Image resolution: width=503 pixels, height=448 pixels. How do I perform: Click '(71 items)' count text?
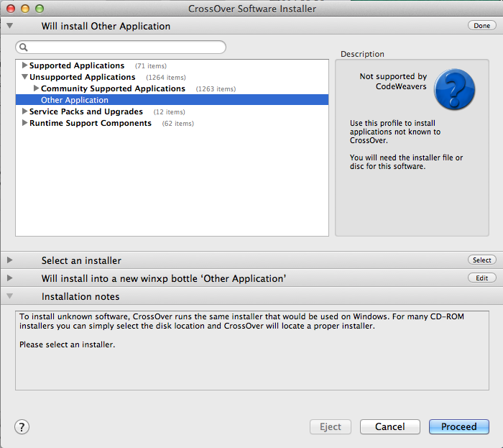151,66
